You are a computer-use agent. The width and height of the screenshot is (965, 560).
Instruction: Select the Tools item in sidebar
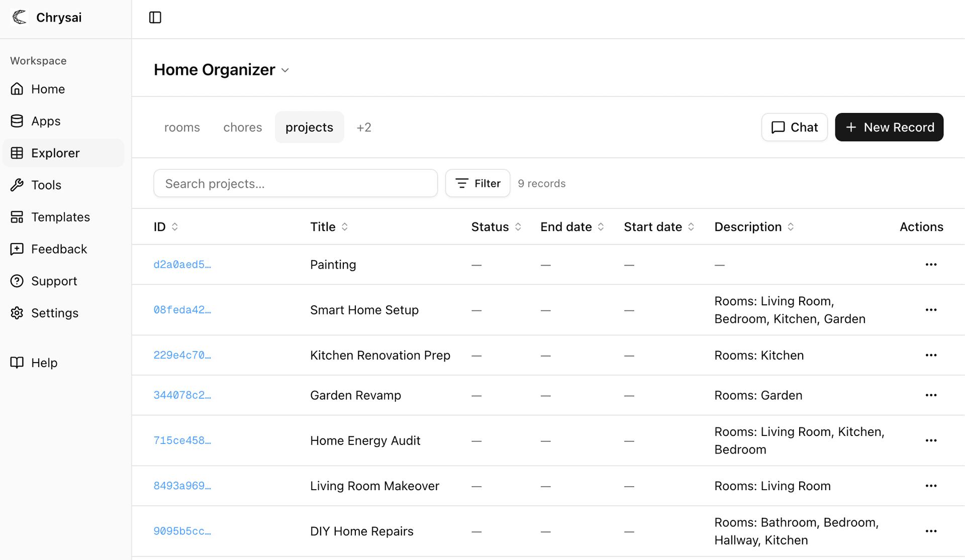click(46, 185)
